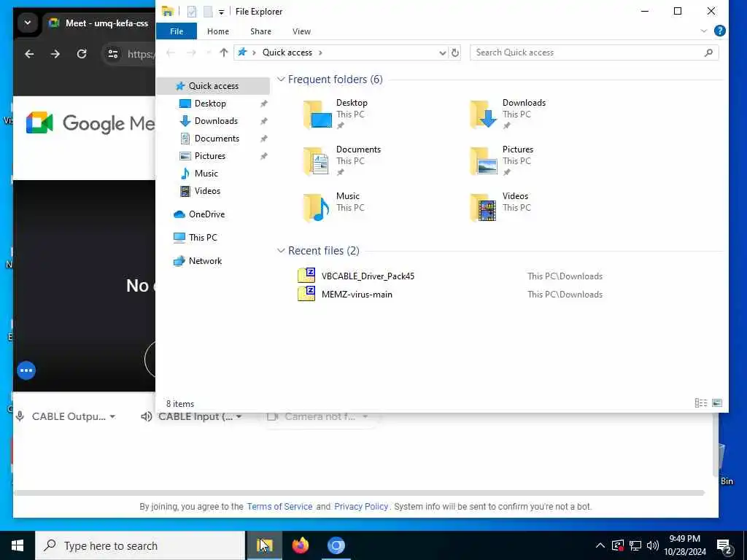
Task: Select the Pictures frequent folder icon
Action: pos(484,161)
